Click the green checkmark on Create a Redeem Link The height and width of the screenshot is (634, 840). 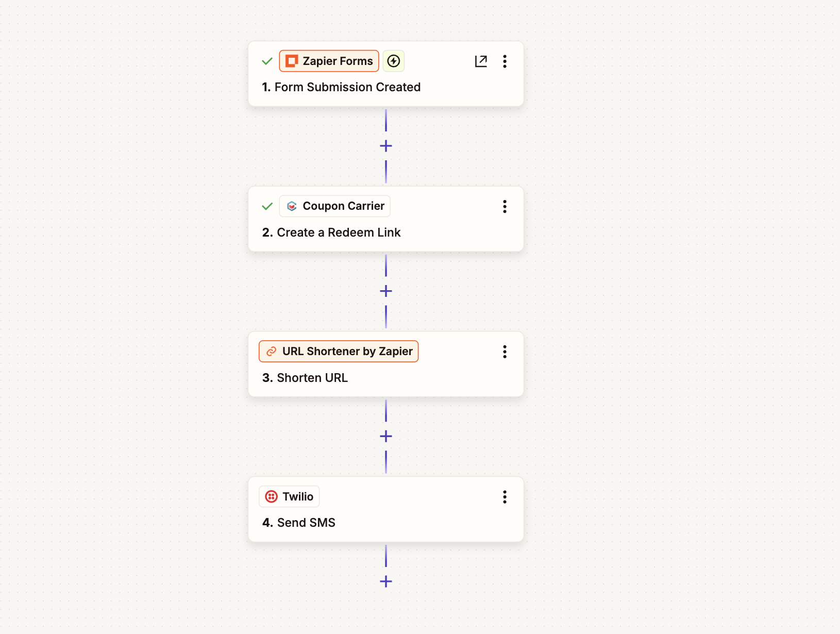pos(267,206)
